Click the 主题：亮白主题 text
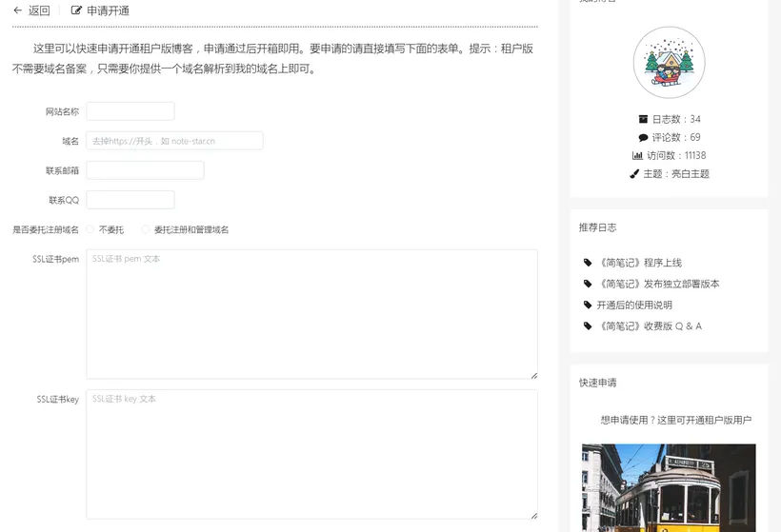This screenshot has height=532, width=781. pyautogui.click(x=676, y=173)
